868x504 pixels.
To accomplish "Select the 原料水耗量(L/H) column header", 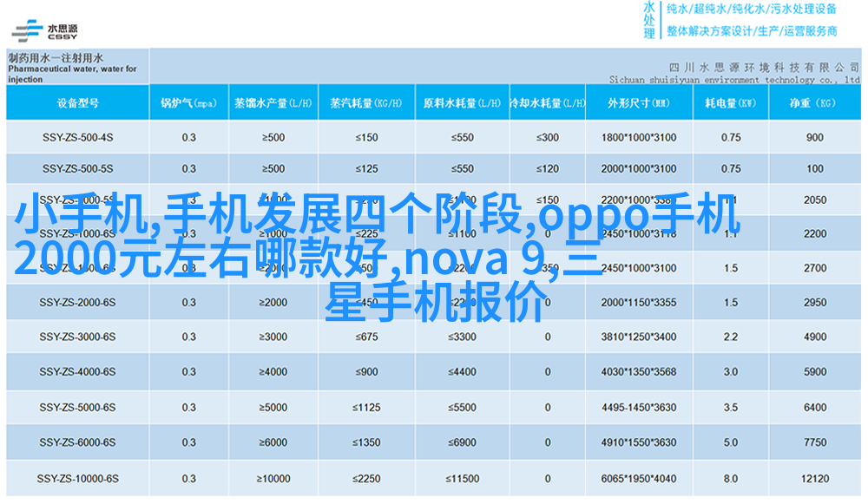I will pos(463,103).
